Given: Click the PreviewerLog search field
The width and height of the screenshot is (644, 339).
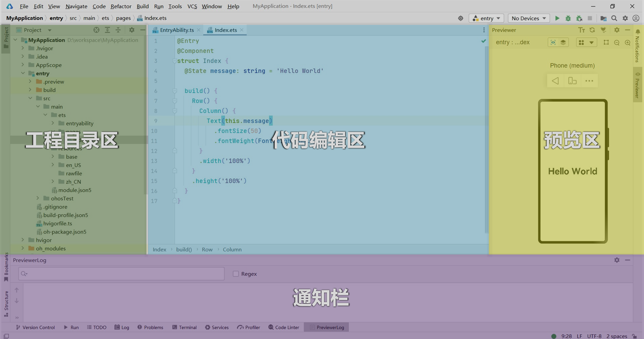Looking at the screenshot, I should click(121, 274).
